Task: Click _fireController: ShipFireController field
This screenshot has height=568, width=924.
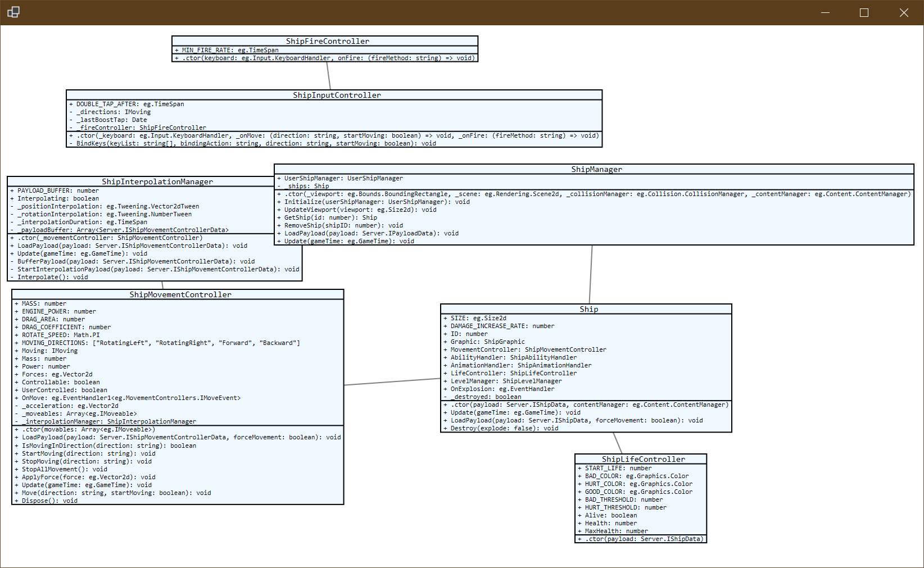Action: [x=138, y=128]
